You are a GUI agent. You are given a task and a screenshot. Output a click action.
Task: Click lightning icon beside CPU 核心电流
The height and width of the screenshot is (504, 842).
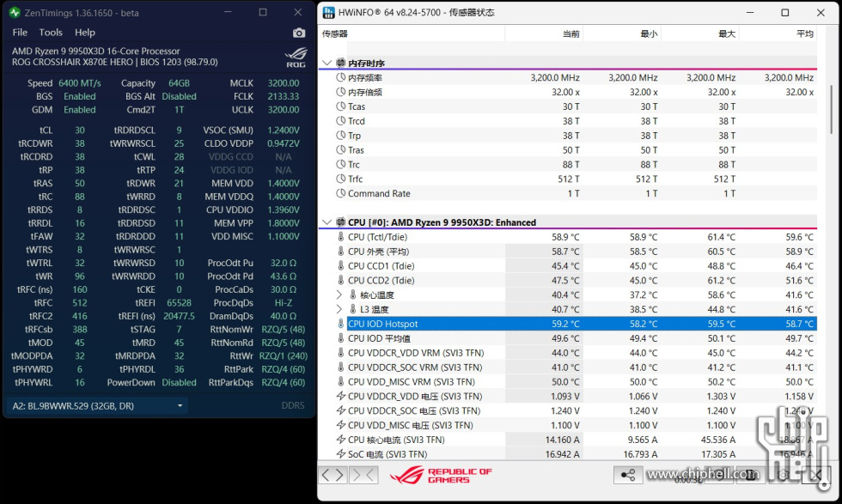point(340,440)
